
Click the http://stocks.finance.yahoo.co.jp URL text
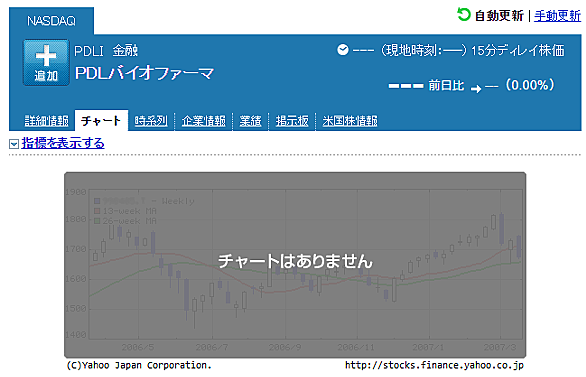tap(434, 365)
